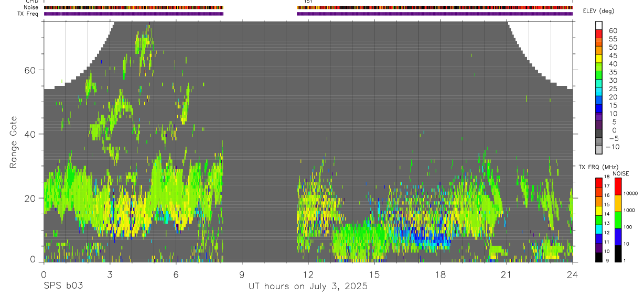Click the 'NOISE' legend title above color bar

click(621, 173)
